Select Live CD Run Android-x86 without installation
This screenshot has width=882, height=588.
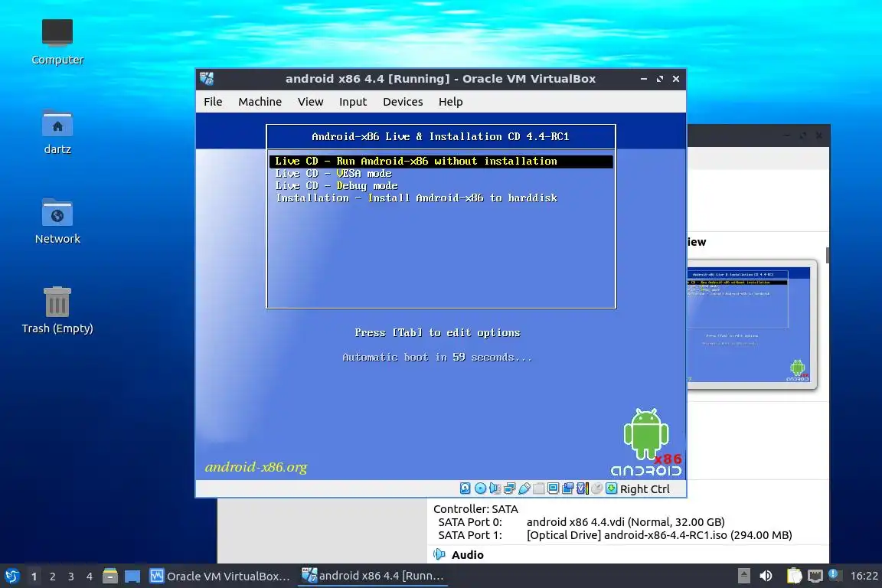pos(441,162)
